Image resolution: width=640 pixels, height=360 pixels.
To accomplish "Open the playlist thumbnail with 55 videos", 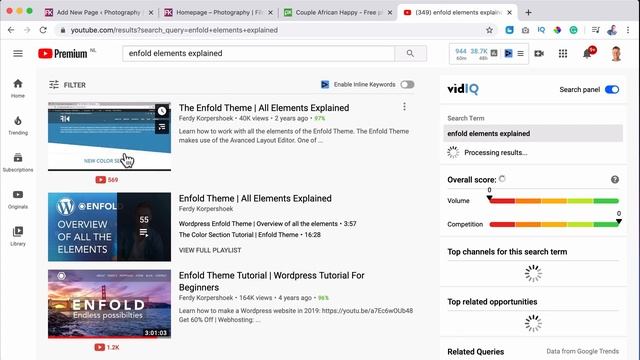I will 109,227.
